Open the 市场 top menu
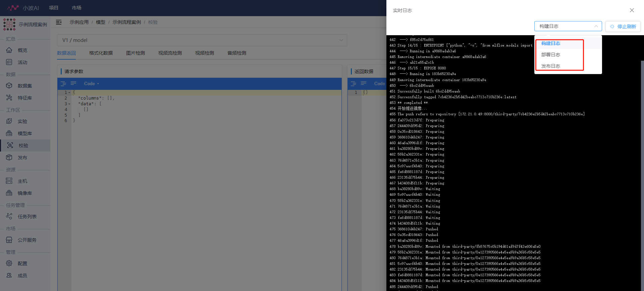Image resolution: width=644 pixels, height=291 pixels. click(76, 8)
